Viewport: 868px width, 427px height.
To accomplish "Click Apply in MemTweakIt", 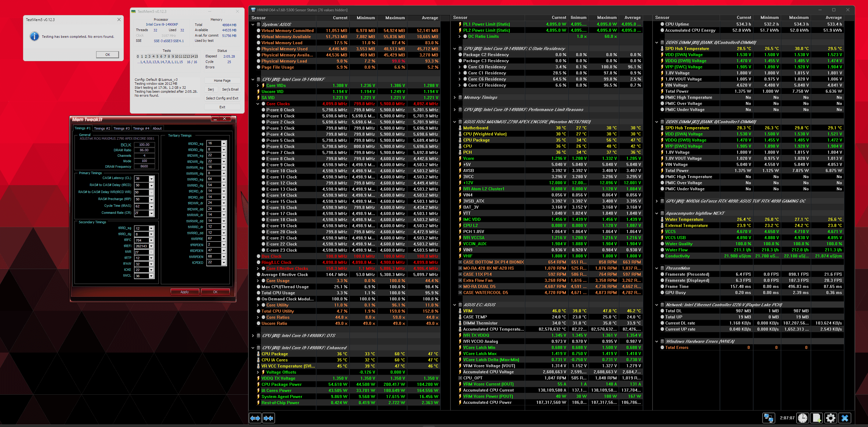I will tap(185, 292).
